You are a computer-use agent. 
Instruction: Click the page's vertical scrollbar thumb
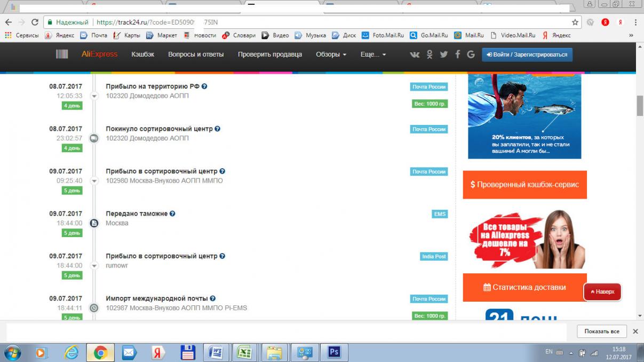pyautogui.click(x=640, y=105)
